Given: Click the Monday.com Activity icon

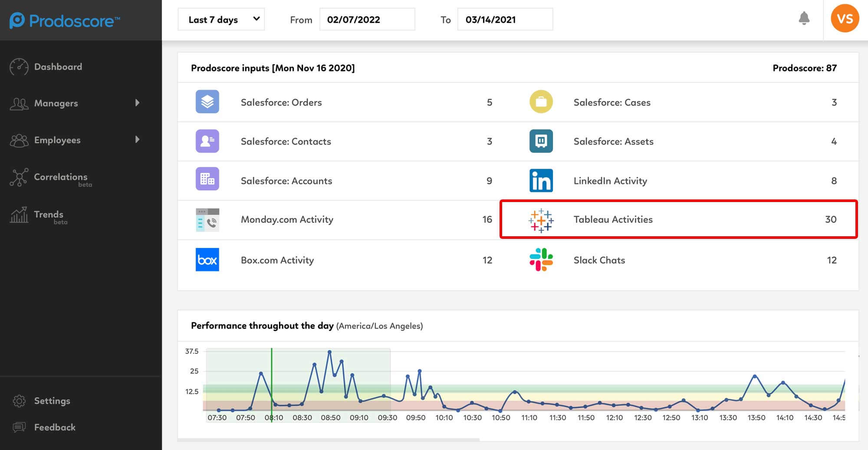Looking at the screenshot, I should 207,220.
